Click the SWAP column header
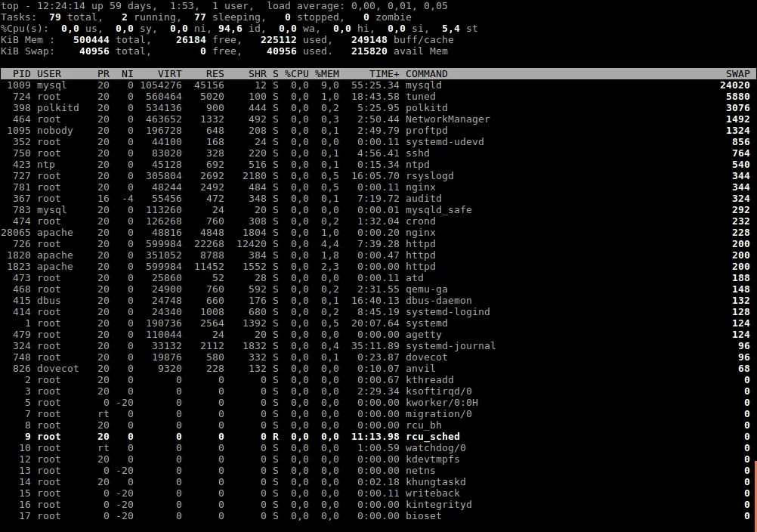The height and width of the screenshot is (532, 757). tap(737, 74)
